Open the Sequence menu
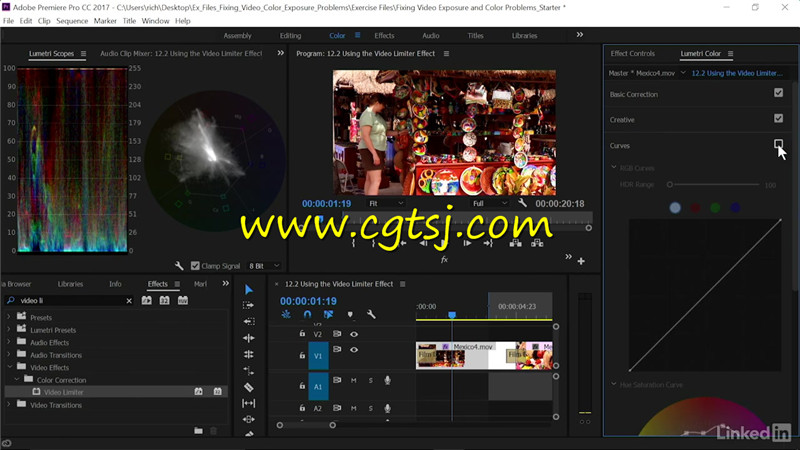This screenshot has width=800, height=450. pos(72,21)
